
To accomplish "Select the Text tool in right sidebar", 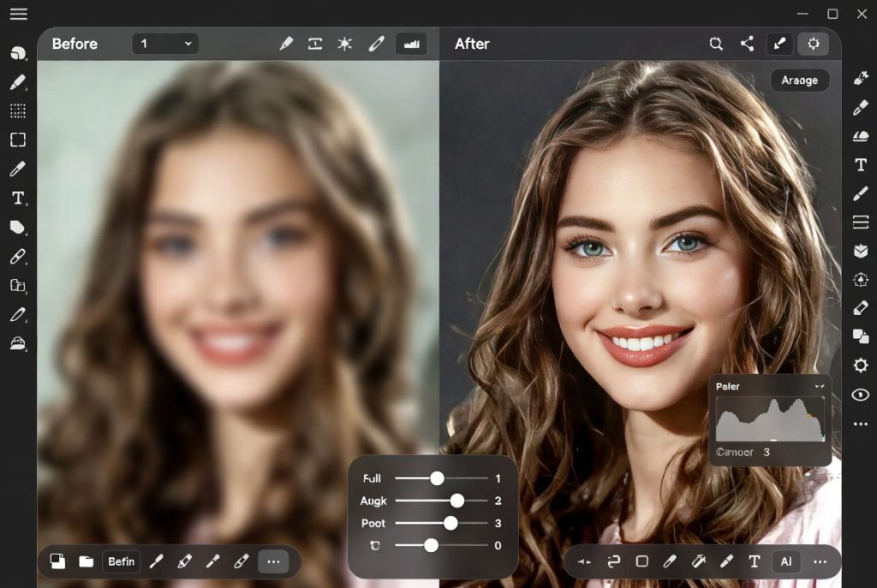I will pos(860,165).
